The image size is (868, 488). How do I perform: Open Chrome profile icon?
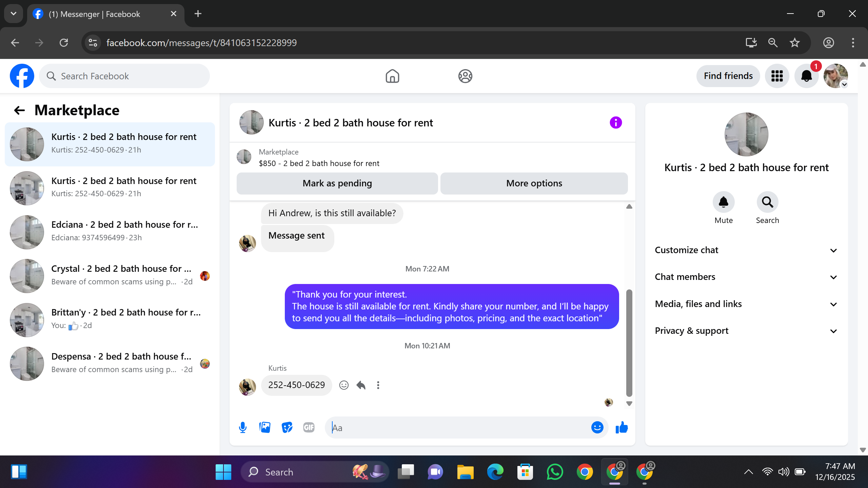[829, 43]
